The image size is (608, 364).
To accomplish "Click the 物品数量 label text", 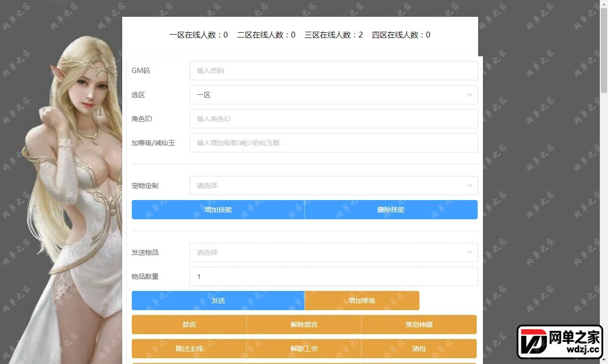I will coord(145,276).
